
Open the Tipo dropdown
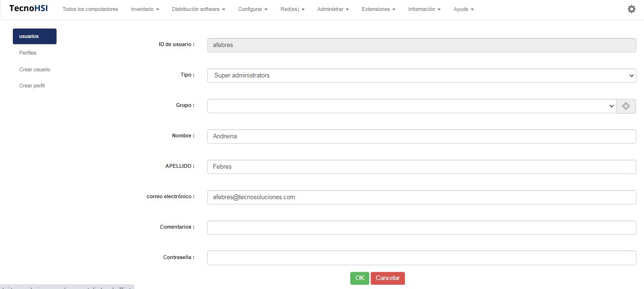tap(421, 76)
